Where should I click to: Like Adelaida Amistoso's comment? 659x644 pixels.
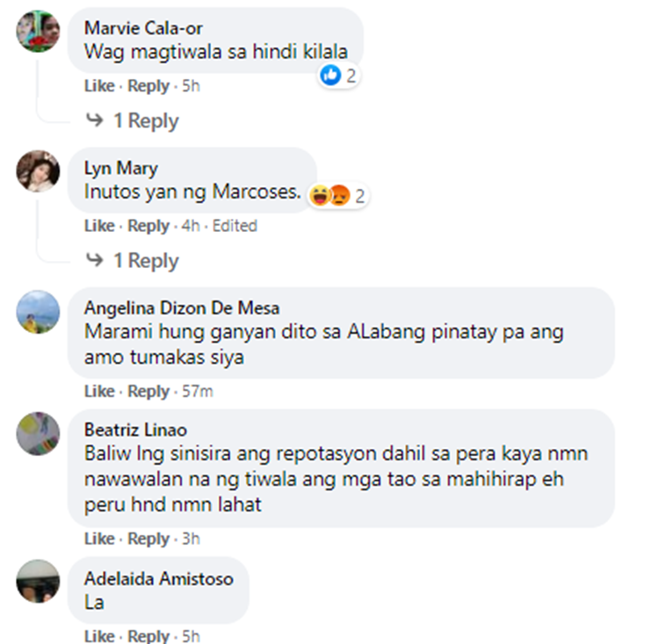[99, 636]
